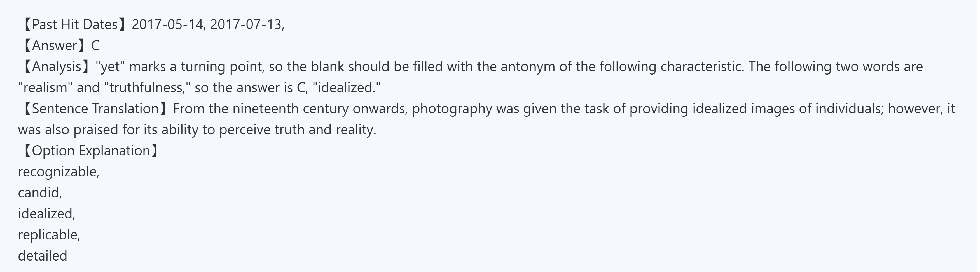This screenshot has height=272, width=980.
Task: Click the option word "candid"
Action: pyautogui.click(x=39, y=193)
